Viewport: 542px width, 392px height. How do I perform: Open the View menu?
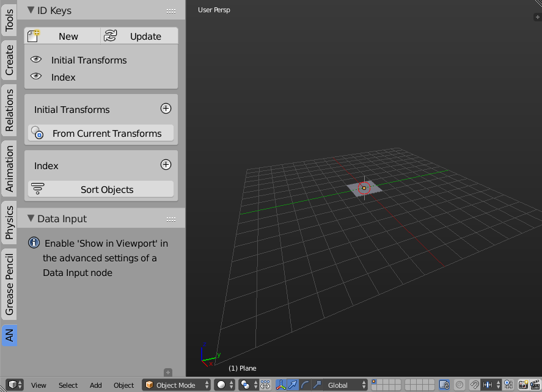(38, 385)
